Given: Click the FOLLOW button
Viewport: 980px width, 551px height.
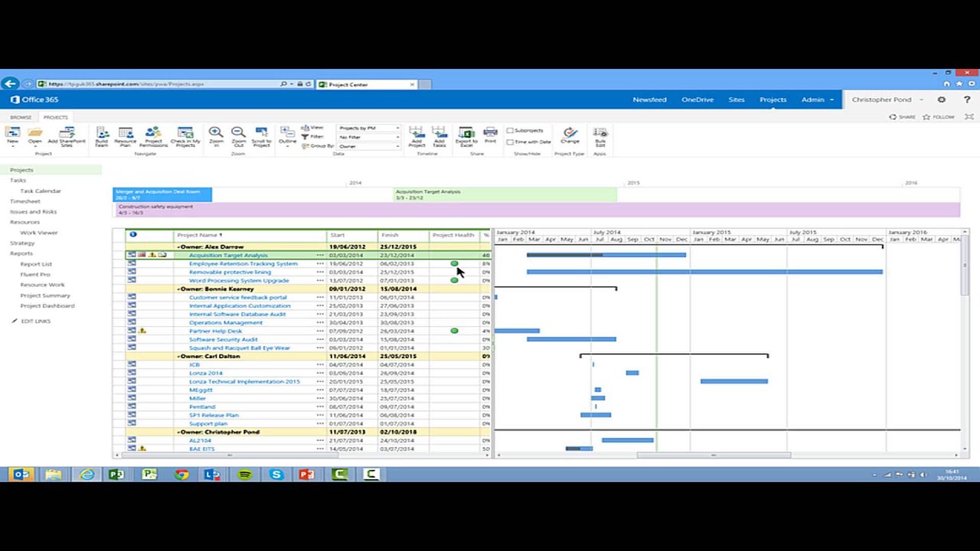Looking at the screenshot, I should click(939, 117).
